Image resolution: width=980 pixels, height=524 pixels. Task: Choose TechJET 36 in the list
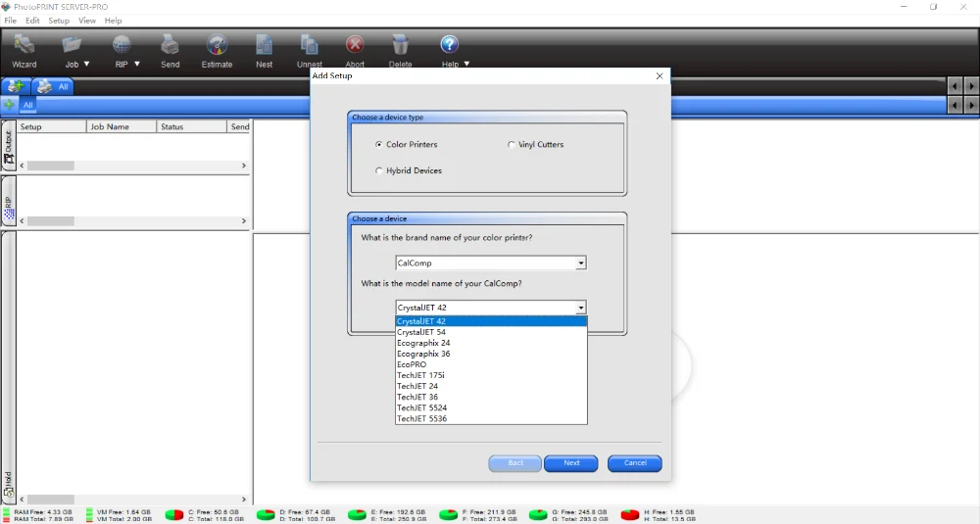491,397
